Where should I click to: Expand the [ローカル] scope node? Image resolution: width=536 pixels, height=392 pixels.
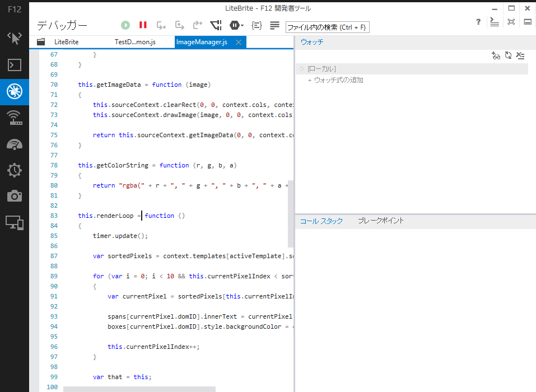coord(301,68)
